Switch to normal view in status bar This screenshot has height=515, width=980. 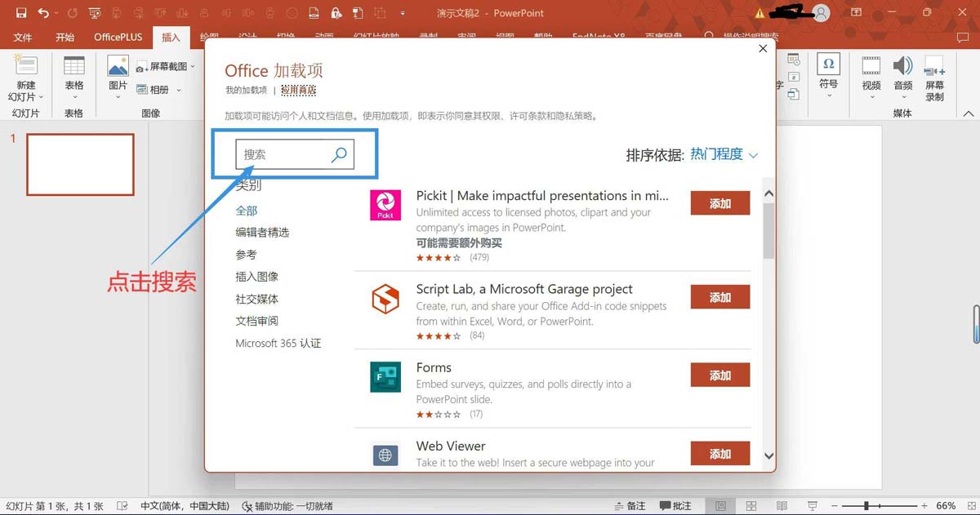click(x=720, y=506)
